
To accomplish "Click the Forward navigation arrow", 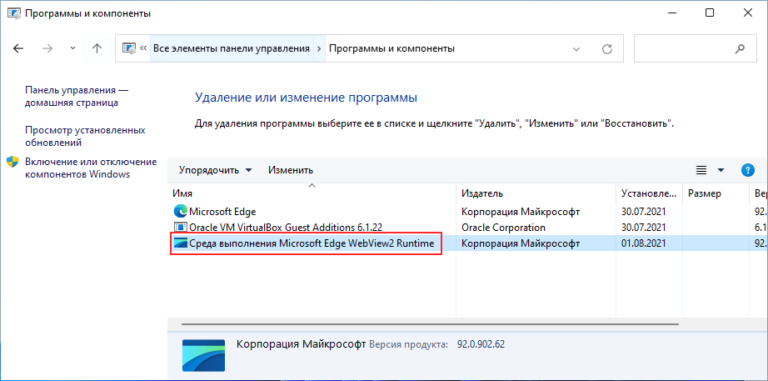I will pyautogui.click(x=47, y=48).
